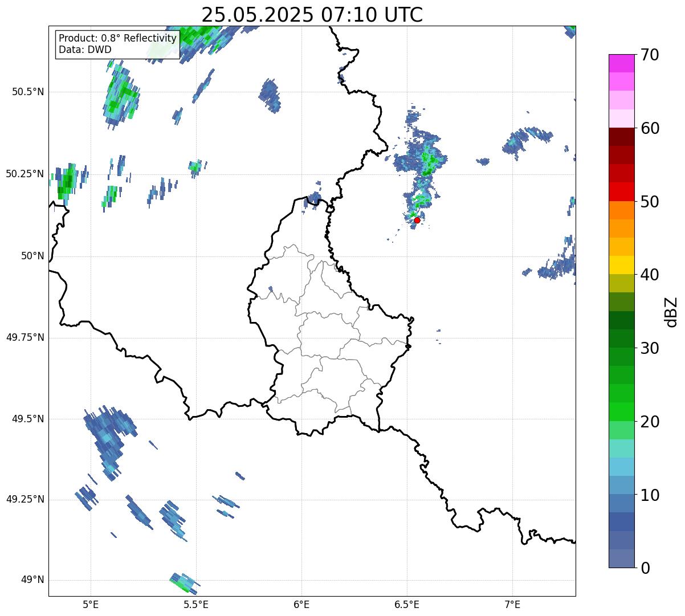Click the latitude label 49.25°N

point(25,500)
